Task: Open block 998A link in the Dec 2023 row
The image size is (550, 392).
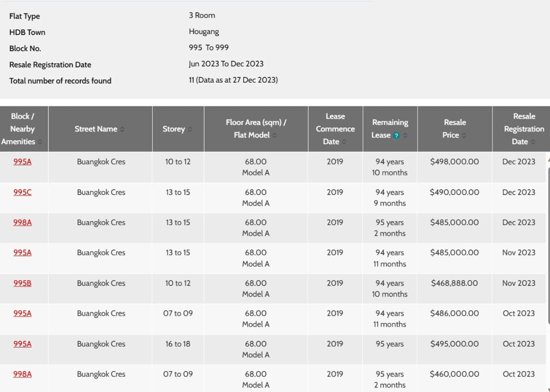Action: (22, 223)
